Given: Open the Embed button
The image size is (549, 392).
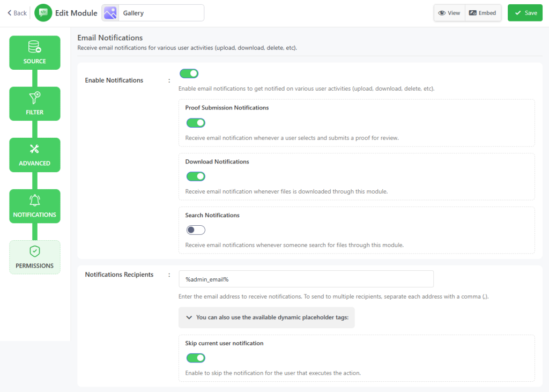Looking at the screenshot, I should click(483, 13).
